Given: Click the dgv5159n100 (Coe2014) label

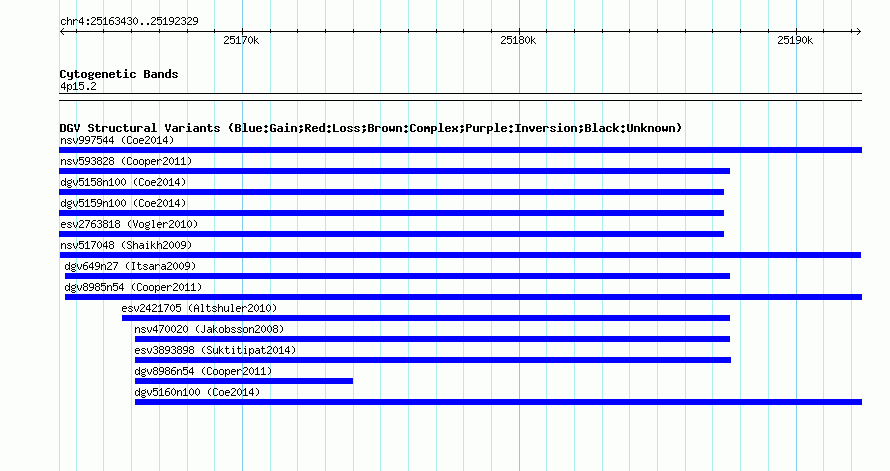Looking at the screenshot, I should (123, 203).
